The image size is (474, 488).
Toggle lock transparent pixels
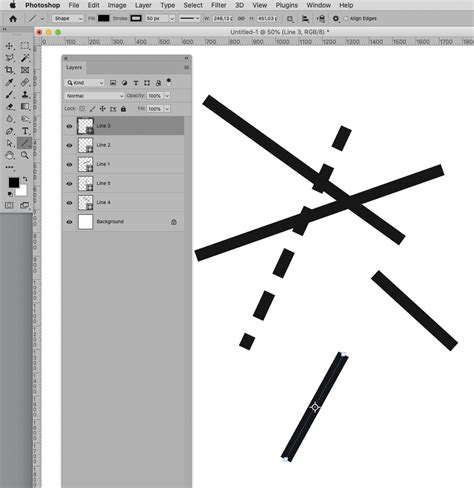tap(82, 109)
